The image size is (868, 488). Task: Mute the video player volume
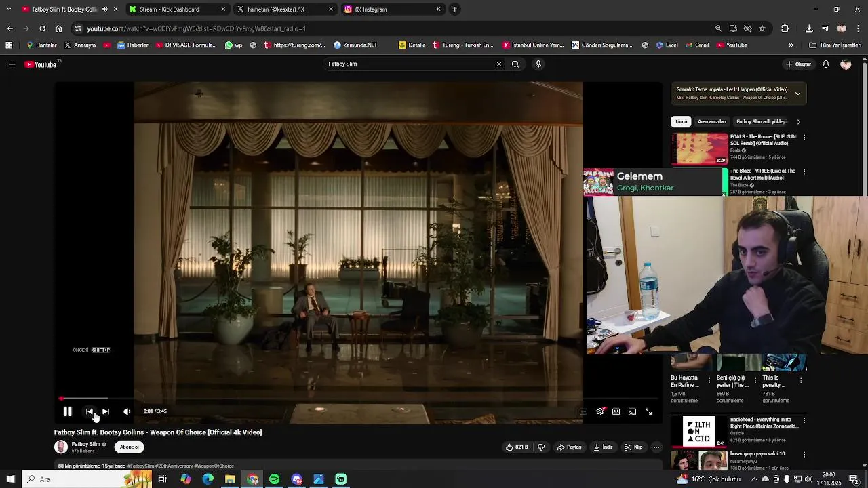127,411
